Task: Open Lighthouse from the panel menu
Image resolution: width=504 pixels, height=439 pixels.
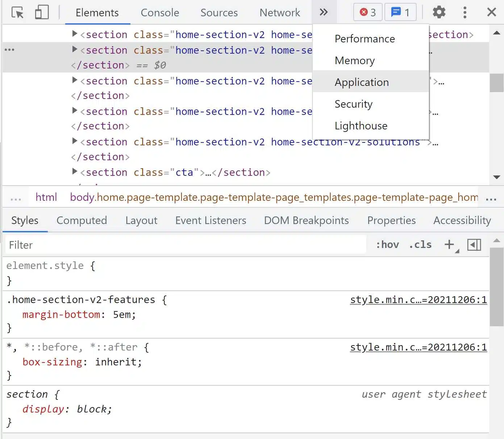Action: [x=361, y=126]
